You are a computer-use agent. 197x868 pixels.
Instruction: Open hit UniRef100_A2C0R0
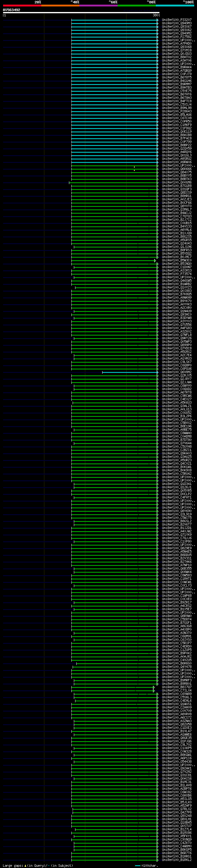tap(177, 308)
